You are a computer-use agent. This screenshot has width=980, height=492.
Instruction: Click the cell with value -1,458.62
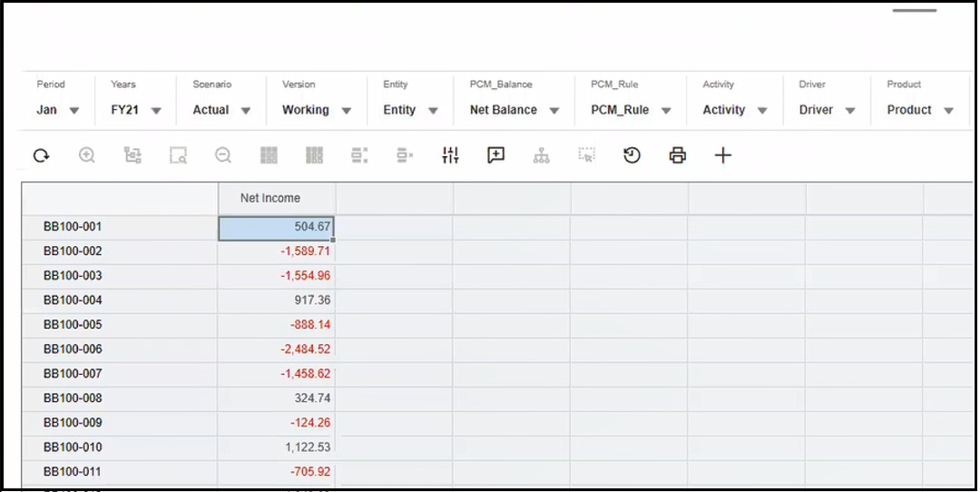tap(276, 374)
